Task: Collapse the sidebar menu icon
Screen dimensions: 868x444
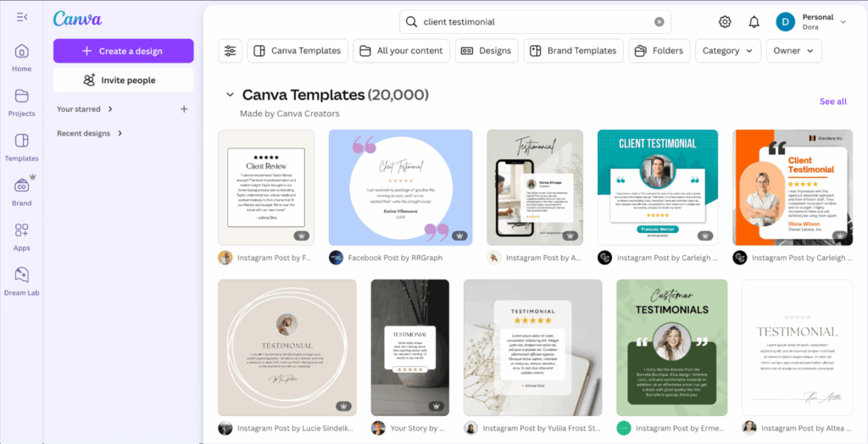Action: (22, 17)
